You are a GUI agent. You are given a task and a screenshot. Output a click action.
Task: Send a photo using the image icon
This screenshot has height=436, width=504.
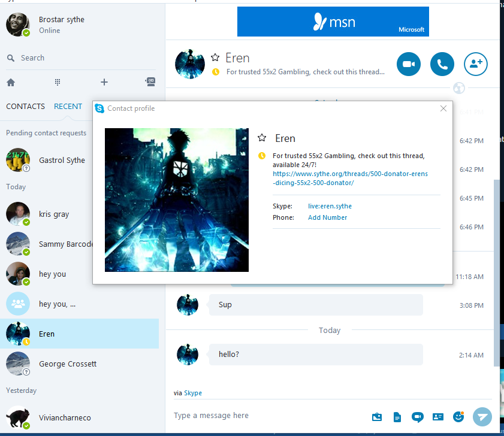pyautogui.click(x=377, y=417)
